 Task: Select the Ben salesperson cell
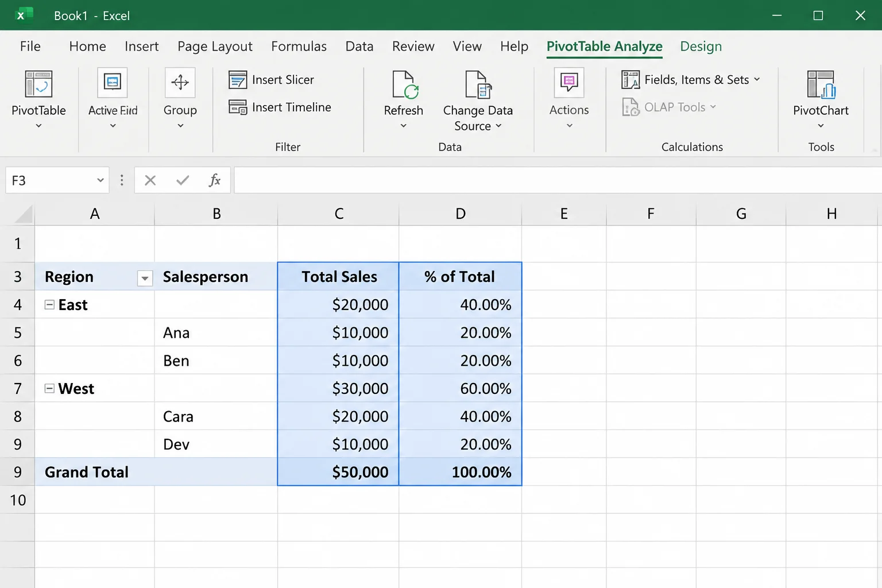[x=216, y=361]
